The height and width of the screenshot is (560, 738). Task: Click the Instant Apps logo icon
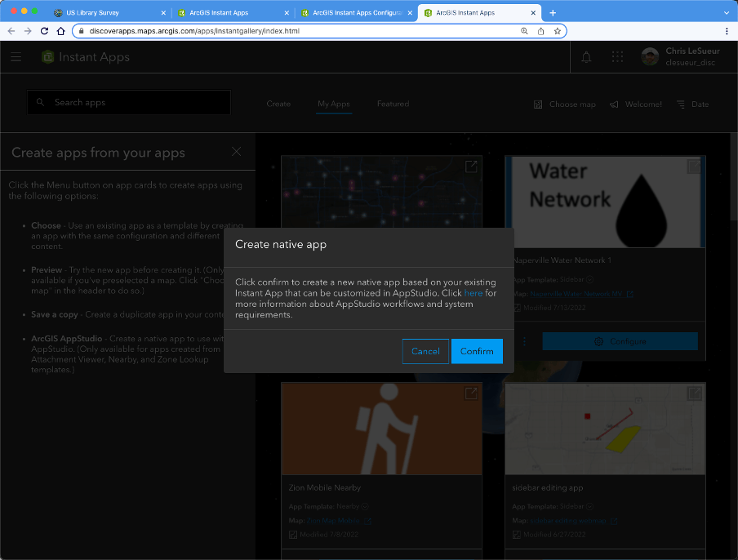point(48,57)
